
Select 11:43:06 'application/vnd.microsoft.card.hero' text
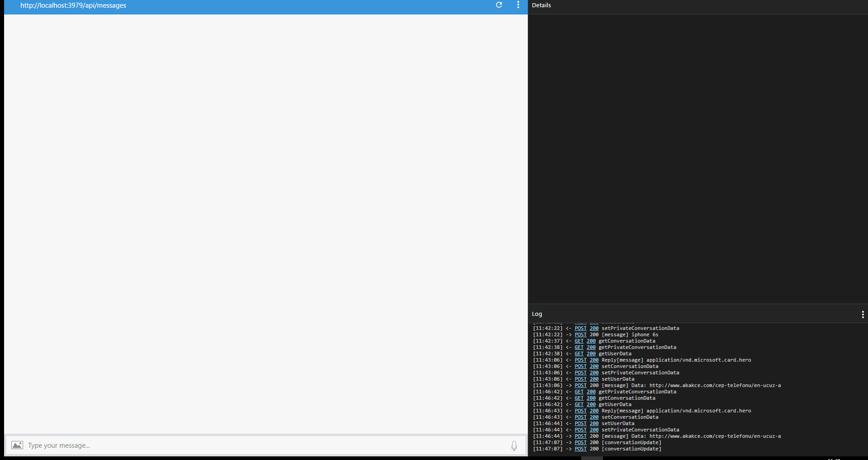[699, 360]
